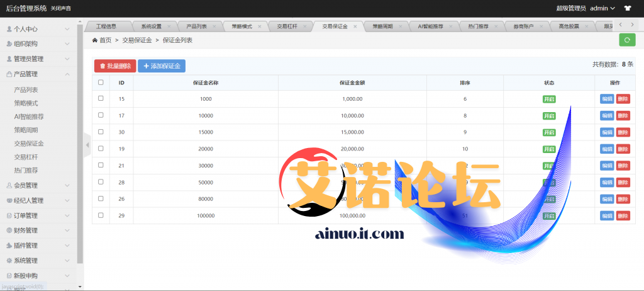Click the 保证金名称 column header
This screenshot has height=291, width=644.
coord(206,83)
